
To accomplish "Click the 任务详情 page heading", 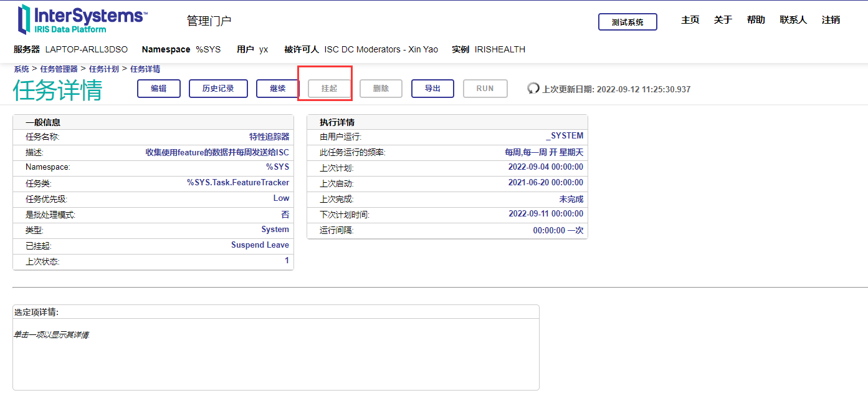I will [x=57, y=90].
